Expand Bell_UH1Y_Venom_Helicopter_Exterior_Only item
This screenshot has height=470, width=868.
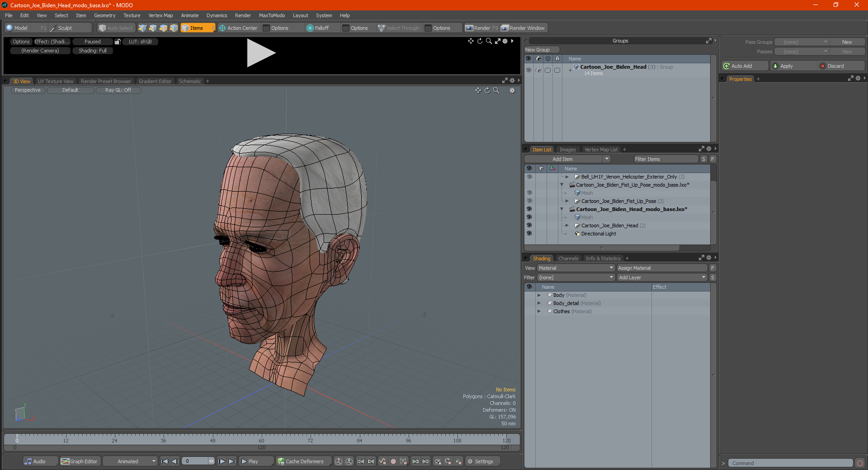[567, 177]
